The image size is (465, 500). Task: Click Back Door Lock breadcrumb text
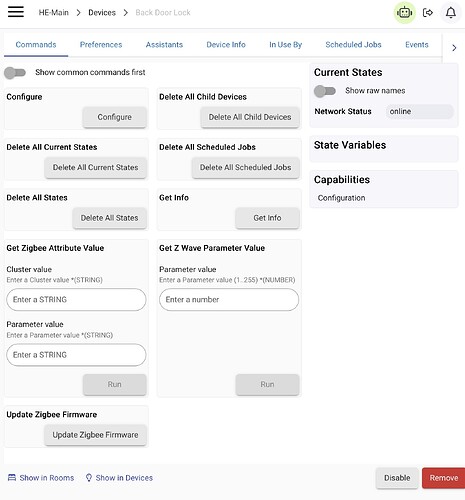(163, 13)
